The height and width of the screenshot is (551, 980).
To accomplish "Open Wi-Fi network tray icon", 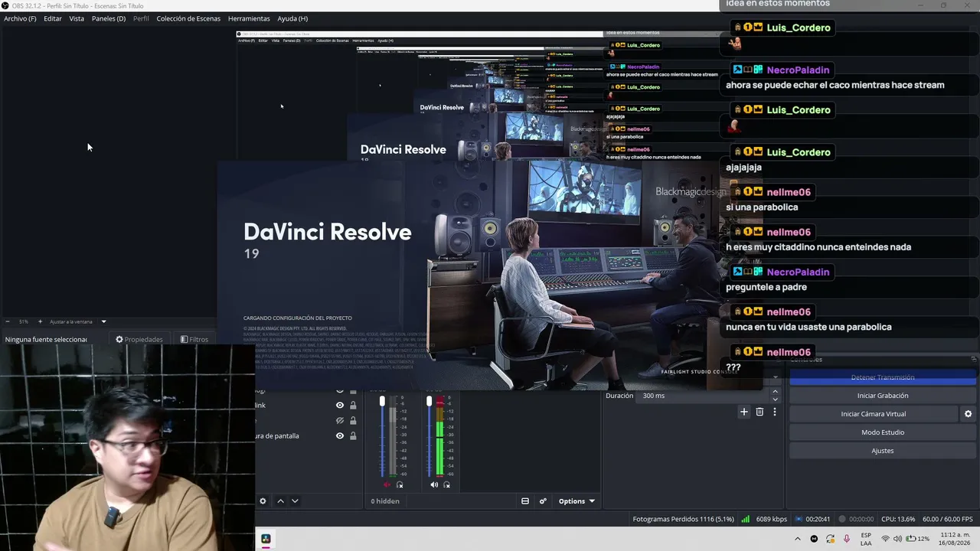I will (886, 539).
